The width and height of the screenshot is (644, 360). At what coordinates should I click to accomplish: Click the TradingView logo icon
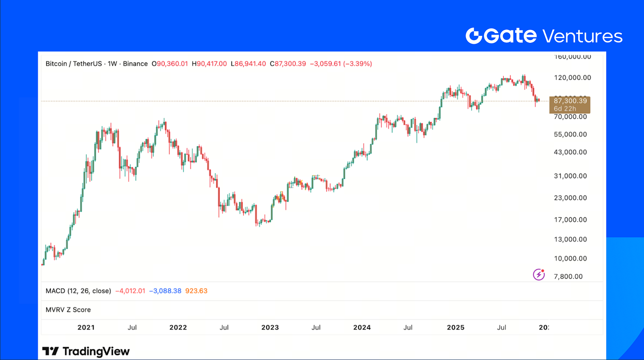[x=50, y=352]
